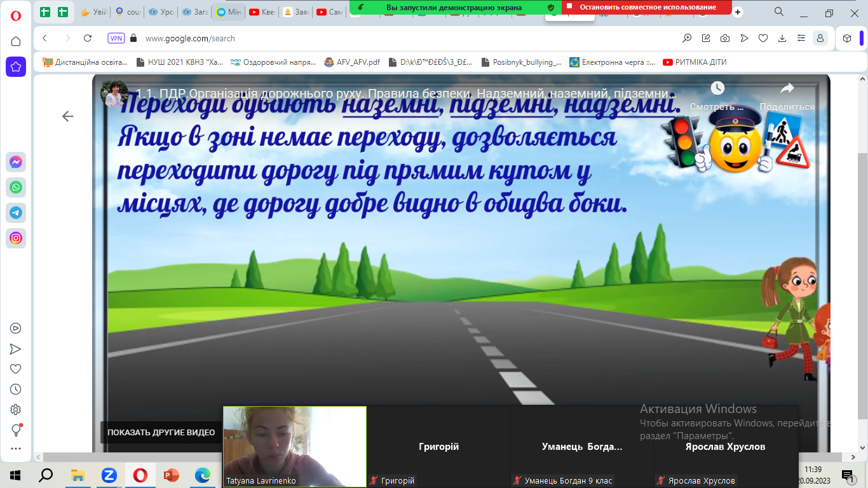Switch to the 'Кве' YouTube tab
Viewport: 868px width, 488px height.
pyautogui.click(x=261, y=12)
